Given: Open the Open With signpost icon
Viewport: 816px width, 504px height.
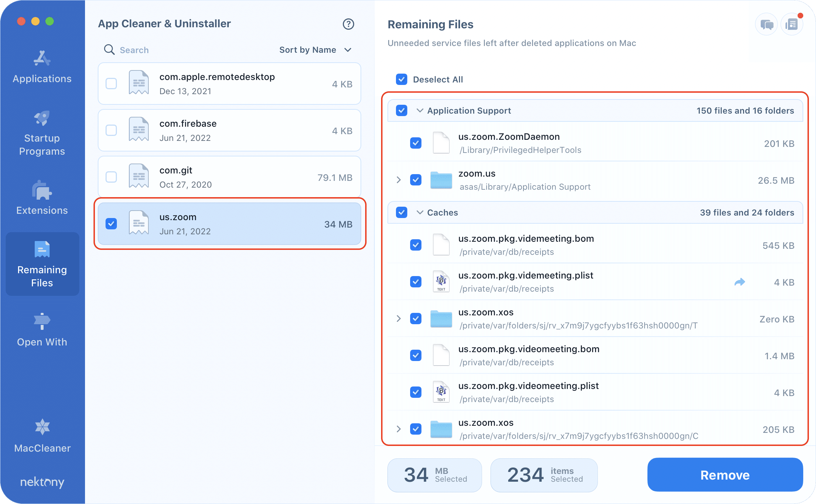Looking at the screenshot, I should pos(42,321).
